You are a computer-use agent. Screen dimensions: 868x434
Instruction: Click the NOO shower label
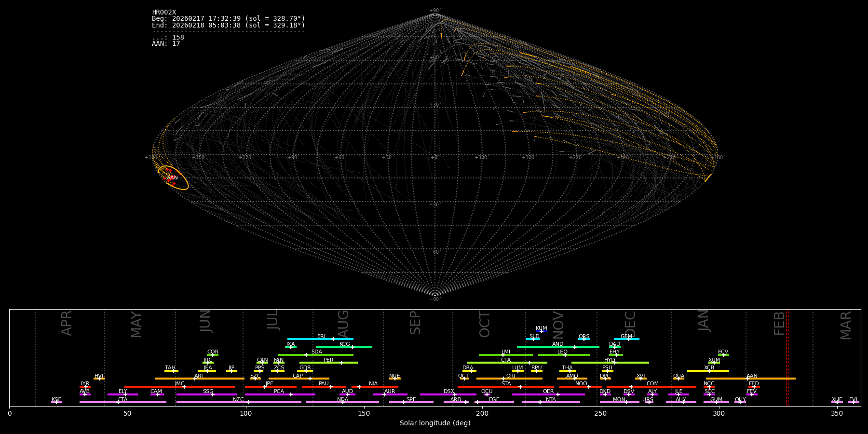click(581, 384)
